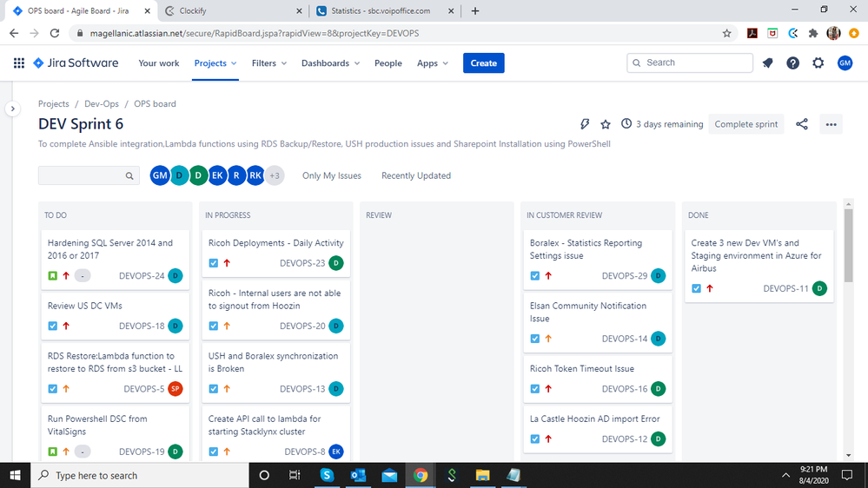Click the task type checkbox on DEVOPS-18
This screenshot has width=868, height=488.
click(53, 326)
